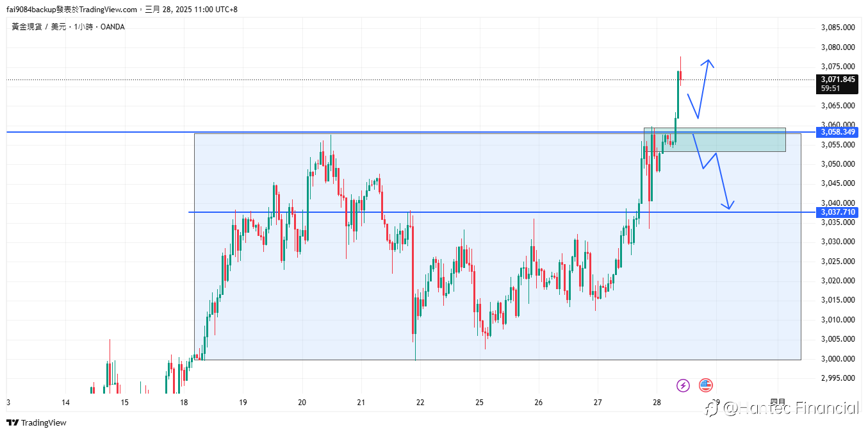Viewport: 868px width, 434px height.
Task: Click the date label 28 on time axis
Action: coord(657,403)
